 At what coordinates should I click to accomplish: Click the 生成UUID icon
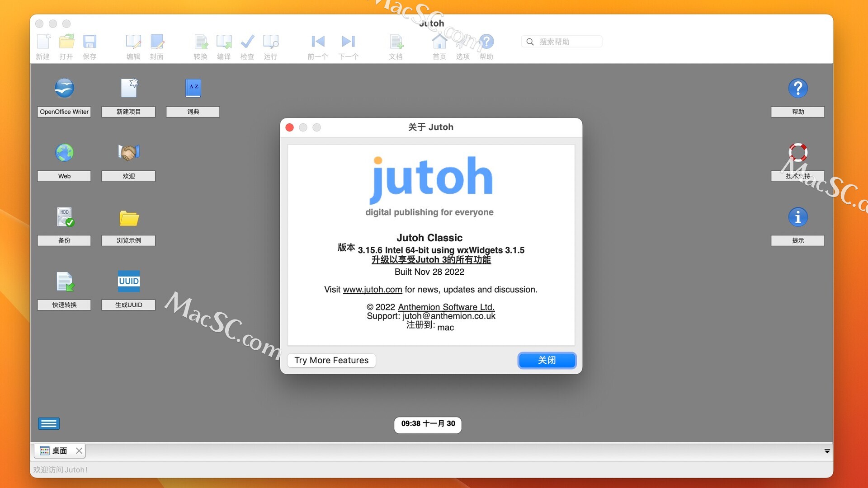pyautogui.click(x=129, y=281)
